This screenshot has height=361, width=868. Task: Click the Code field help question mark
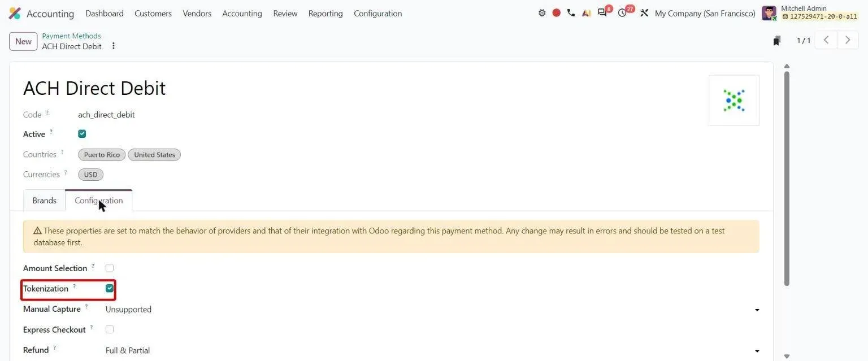tap(47, 112)
